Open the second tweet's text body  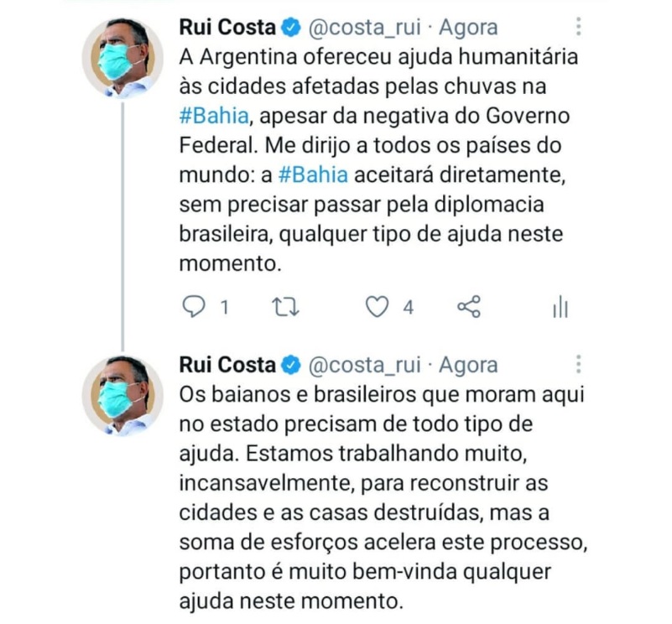(383, 497)
